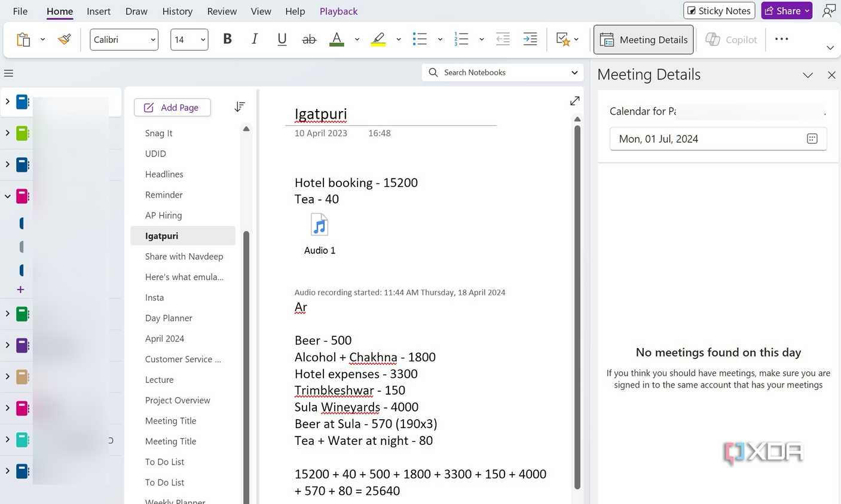This screenshot has width=841, height=504.
Task: Click the sort pages icon
Action: coord(240,107)
